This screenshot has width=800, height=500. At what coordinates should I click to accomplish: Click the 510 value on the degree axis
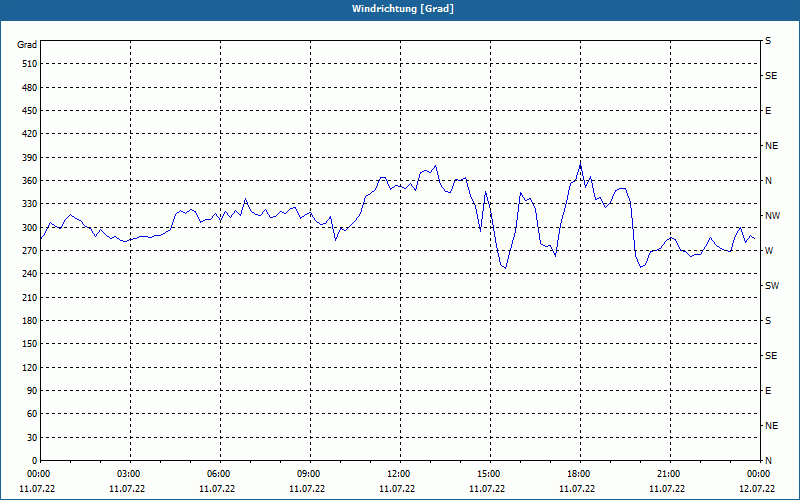coord(30,64)
